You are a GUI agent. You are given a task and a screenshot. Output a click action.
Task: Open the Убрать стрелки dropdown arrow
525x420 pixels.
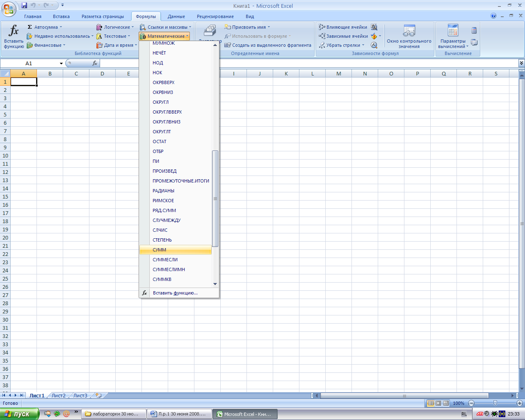click(x=363, y=45)
